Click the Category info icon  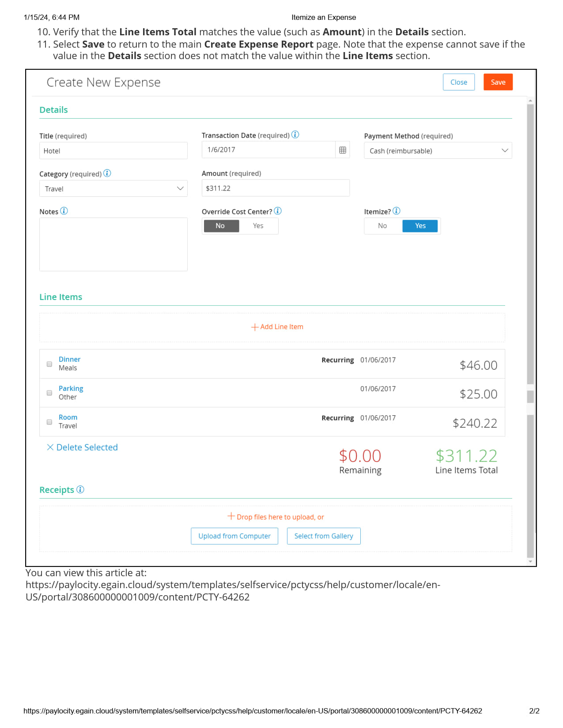(x=107, y=173)
